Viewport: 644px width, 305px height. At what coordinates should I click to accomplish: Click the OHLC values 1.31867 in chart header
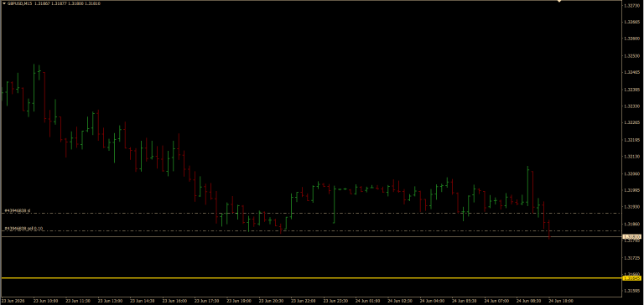43,3
